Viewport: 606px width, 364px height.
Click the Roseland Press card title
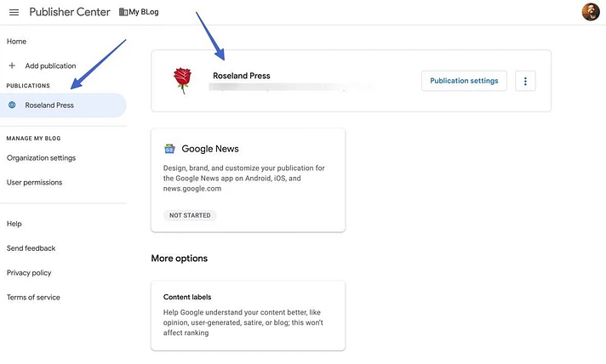(x=242, y=76)
